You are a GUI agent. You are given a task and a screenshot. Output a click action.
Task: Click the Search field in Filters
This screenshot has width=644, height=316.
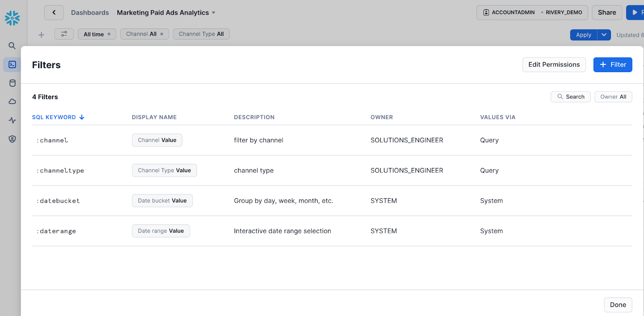570,97
